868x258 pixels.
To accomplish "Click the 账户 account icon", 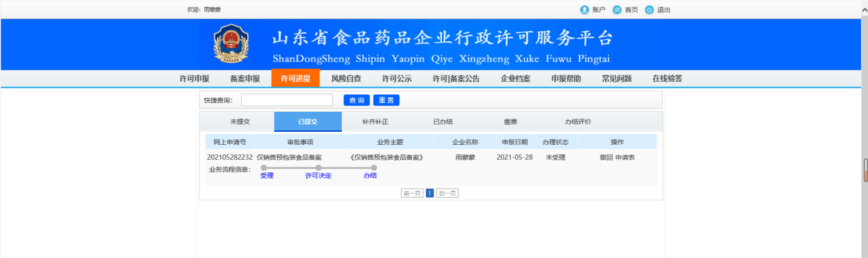I will click(x=584, y=10).
